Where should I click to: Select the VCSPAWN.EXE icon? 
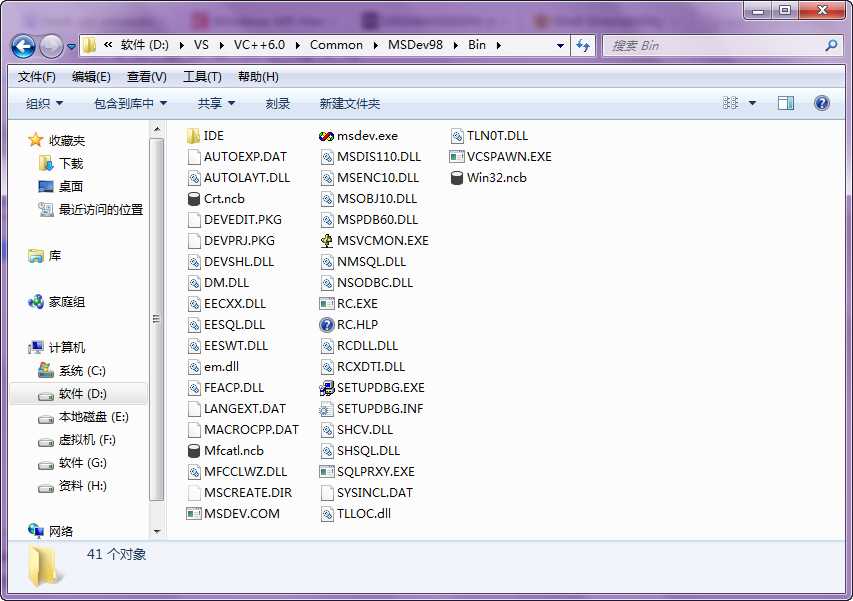456,157
